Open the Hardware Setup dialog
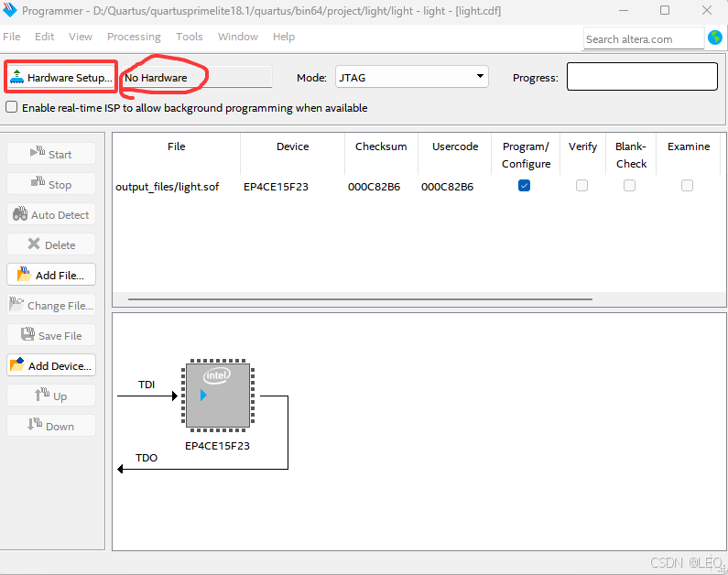Screen dimensions: 728x575 pyautogui.click(x=60, y=78)
